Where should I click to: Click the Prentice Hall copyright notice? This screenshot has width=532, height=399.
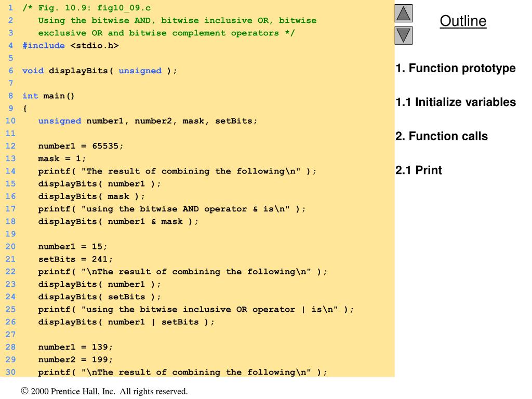pos(104,391)
